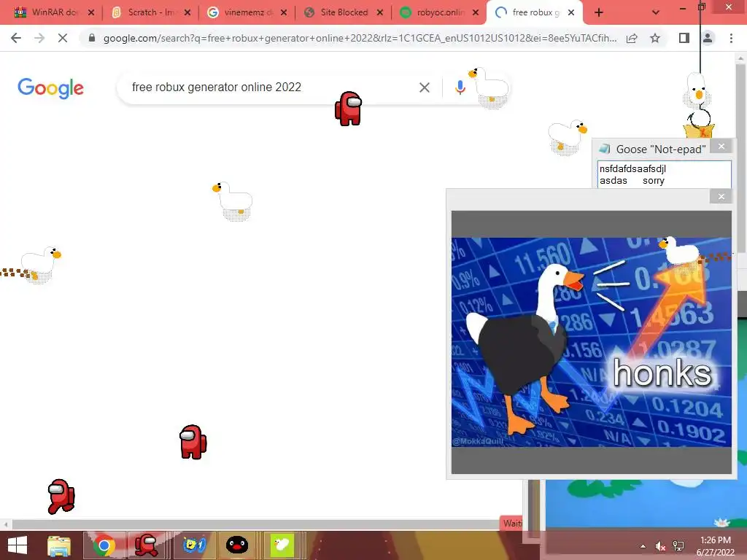
Task: Click the address bar URL
Action: pyautogui.click(x=360, y=38)
